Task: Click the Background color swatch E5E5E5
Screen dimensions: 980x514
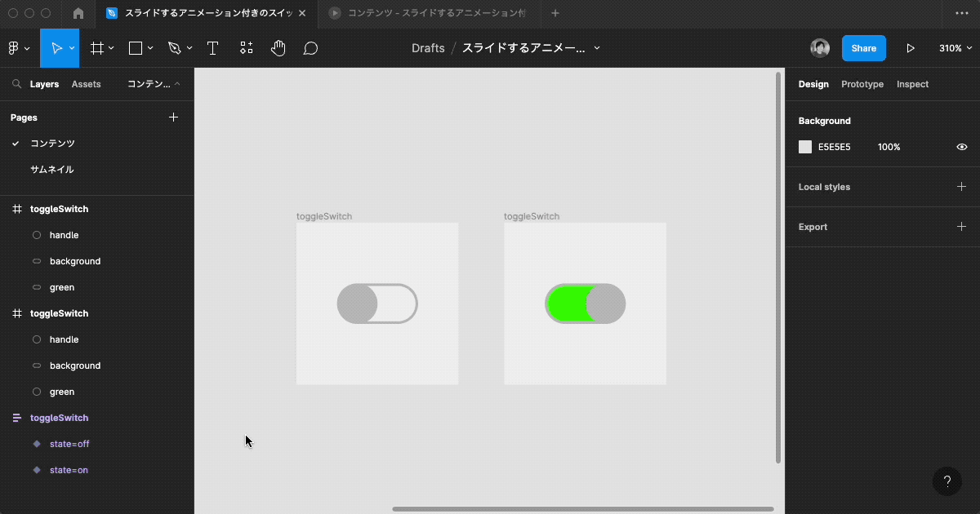Action: click(804, 147)
